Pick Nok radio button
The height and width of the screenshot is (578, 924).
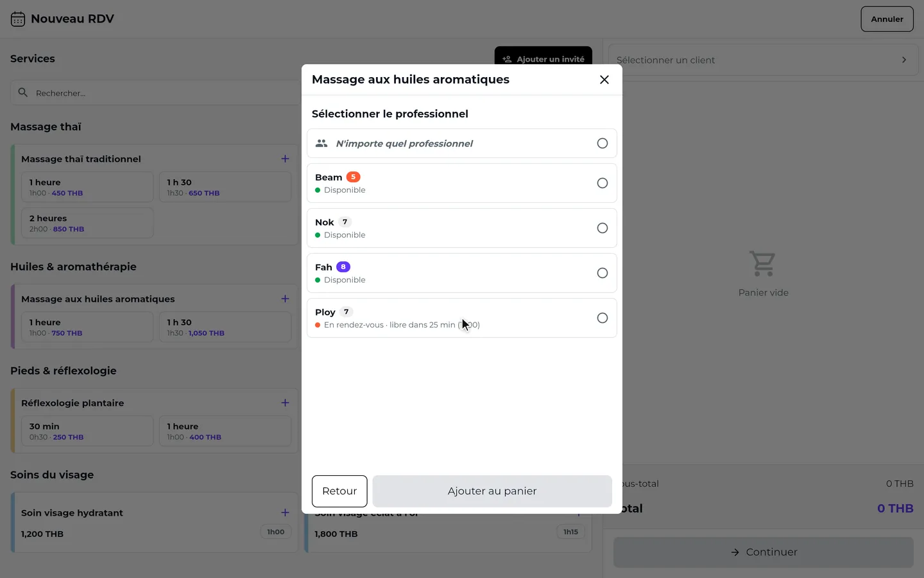tap(602, 228)
